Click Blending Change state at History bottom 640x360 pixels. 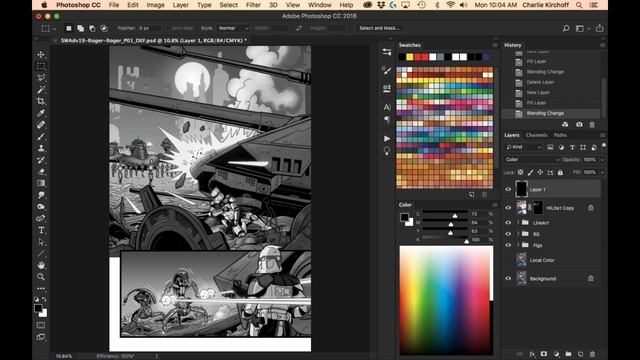point(551,113)
